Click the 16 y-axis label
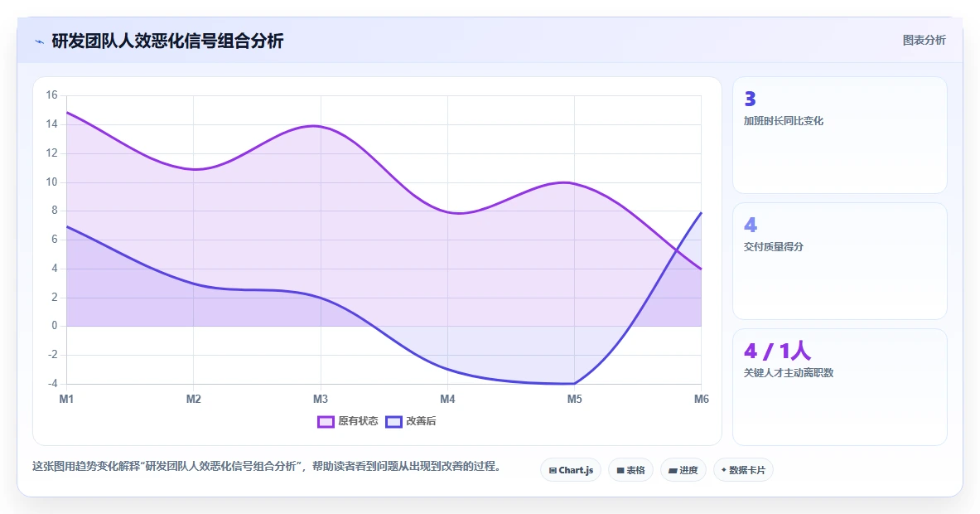The image size is (980, 514). [52, 95]
